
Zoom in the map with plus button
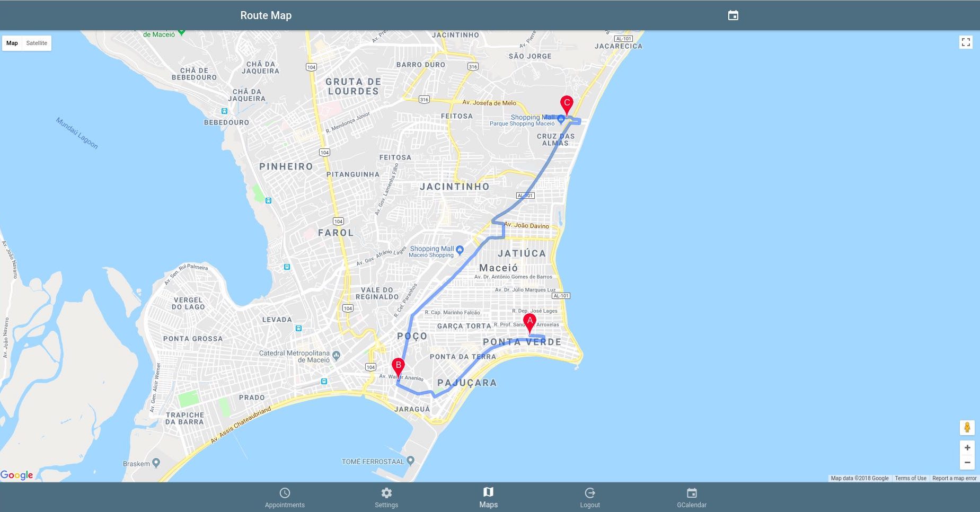pyautogui.click(x=967, y=448)
